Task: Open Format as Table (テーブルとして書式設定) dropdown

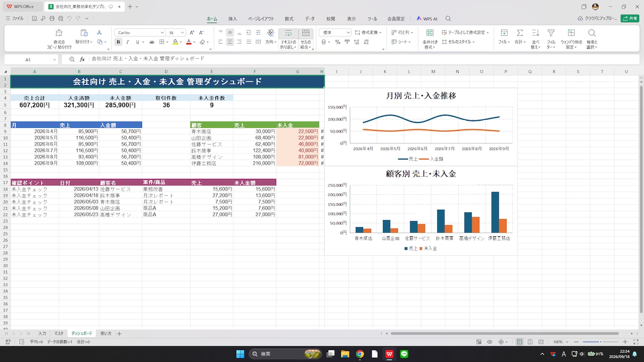Action: 465,33
